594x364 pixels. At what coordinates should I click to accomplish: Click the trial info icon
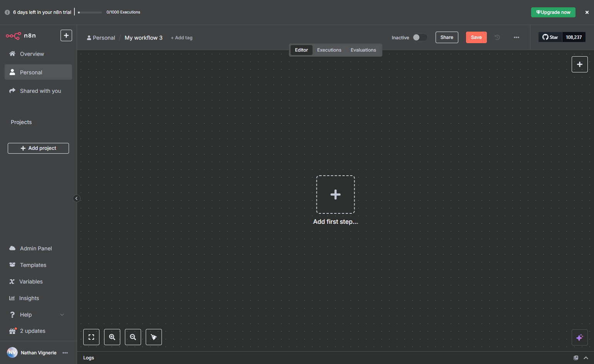(x=7, y=12)
